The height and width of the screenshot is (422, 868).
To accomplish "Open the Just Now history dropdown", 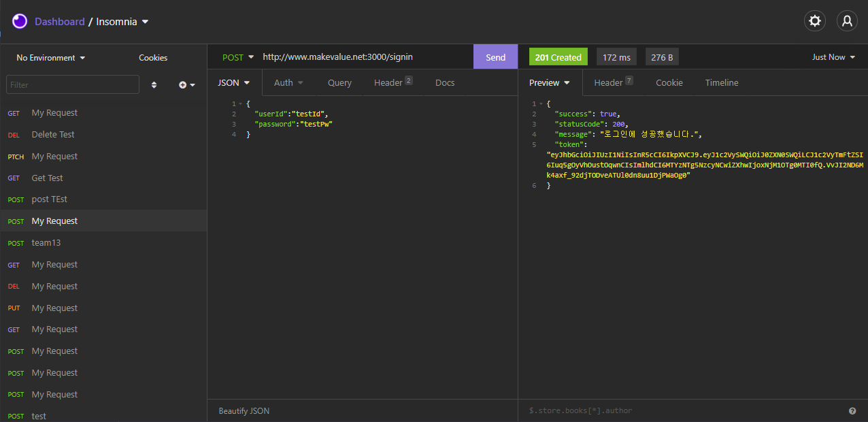I will pyautogui.click(x=833, y=57).
